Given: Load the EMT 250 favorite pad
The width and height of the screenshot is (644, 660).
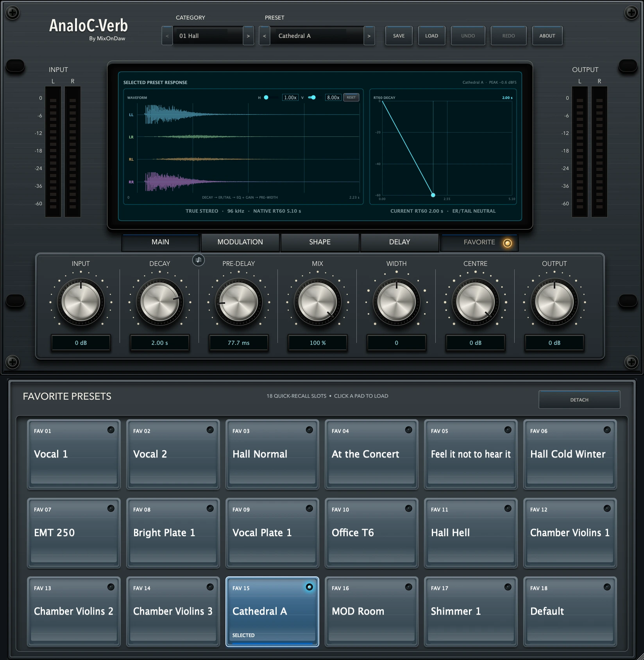Looking at the screenshot, I should click(74, 533).
